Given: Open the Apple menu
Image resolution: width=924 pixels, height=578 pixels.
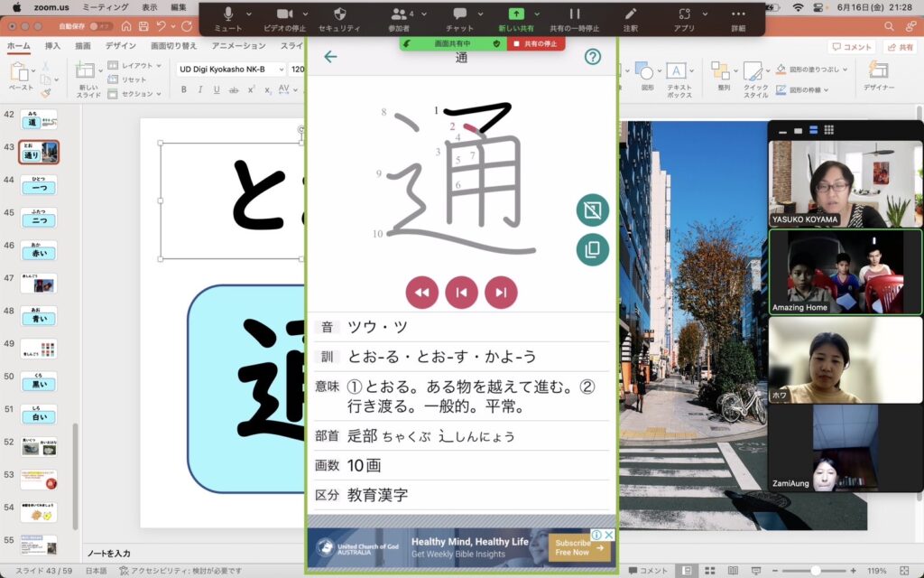Looking at the screenshot, I should (16, 7).
